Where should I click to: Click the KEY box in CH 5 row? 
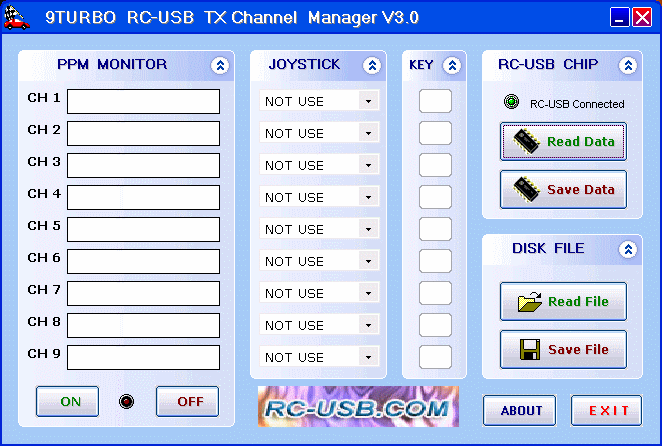pyautogui.click(x=435, y=229)
